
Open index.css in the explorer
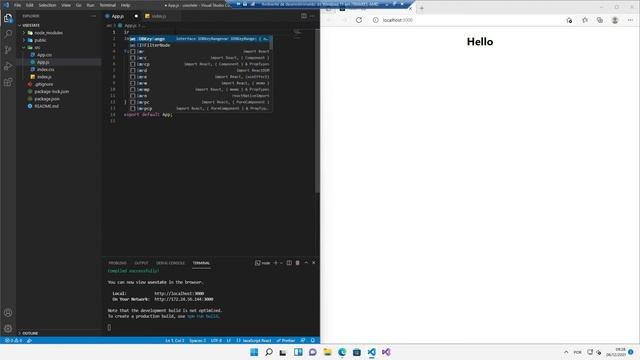pos(45,69)
